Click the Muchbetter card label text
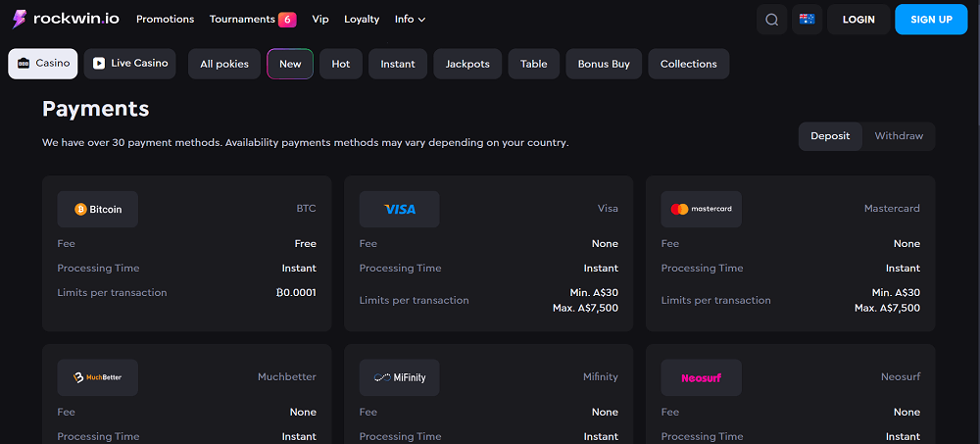The height and width of the screenshot is (444, 980). pos(287,377)
